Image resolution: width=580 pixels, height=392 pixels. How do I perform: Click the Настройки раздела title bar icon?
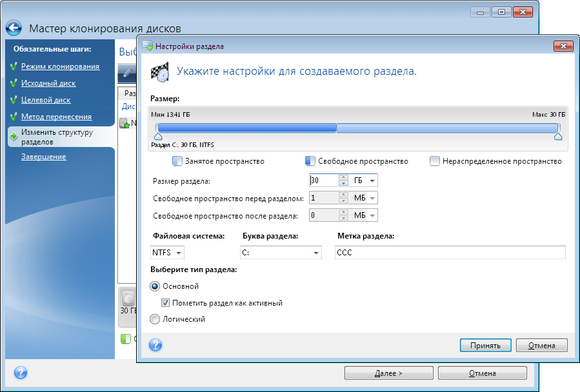pyautogui.click(x=148, y=46)
